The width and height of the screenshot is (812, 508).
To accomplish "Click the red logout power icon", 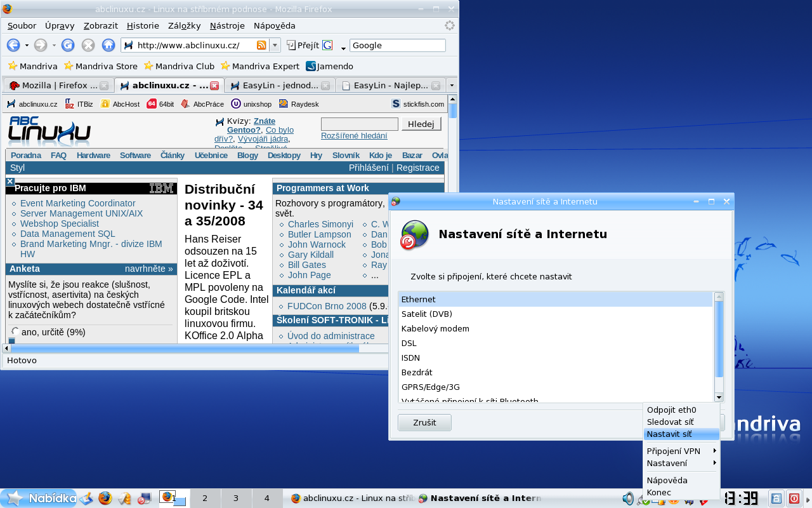I will pos(794,498).
